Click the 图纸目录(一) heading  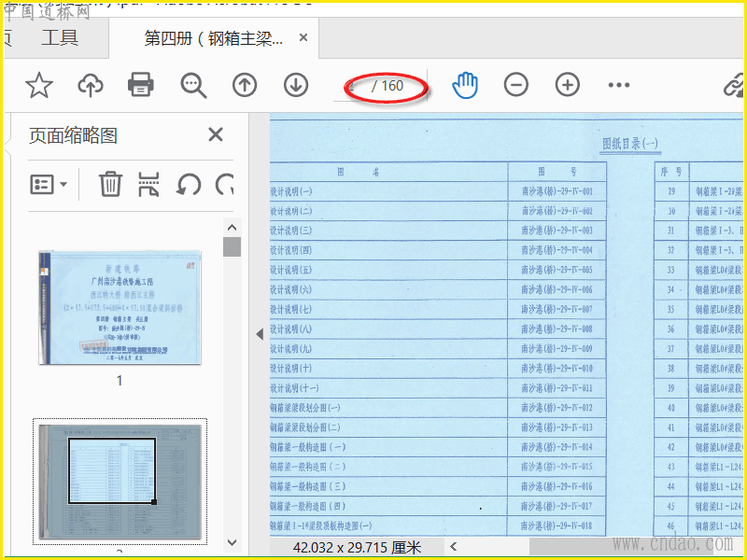pyautogui.click(x=629, y=144)
